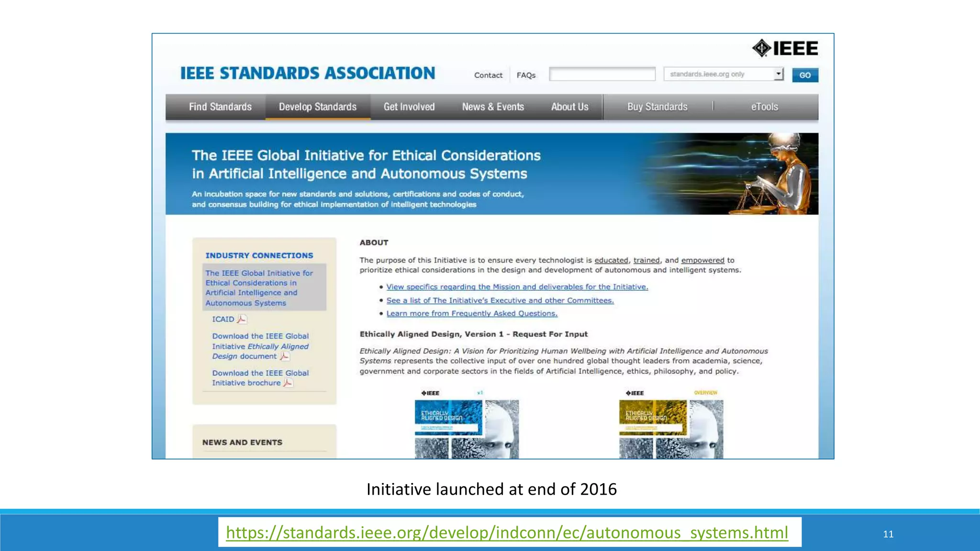Open PDF icon beside Ethically Aligned Design document

tap(285, 356)
